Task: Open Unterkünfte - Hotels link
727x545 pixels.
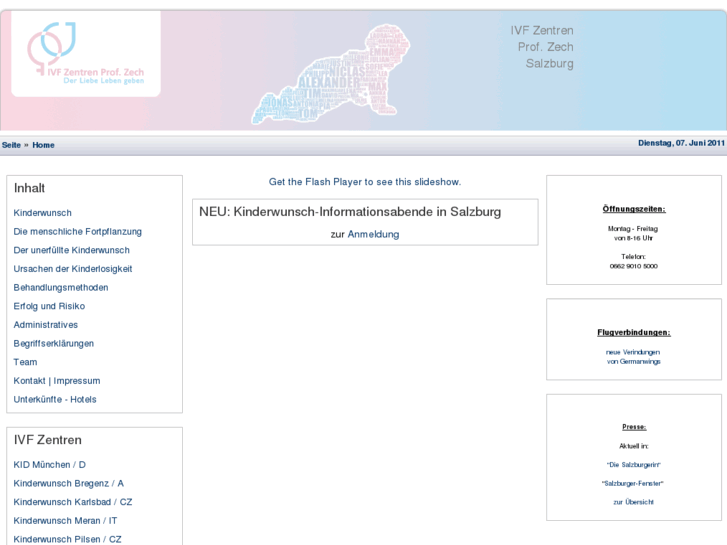Action: [x=55, y=400]
